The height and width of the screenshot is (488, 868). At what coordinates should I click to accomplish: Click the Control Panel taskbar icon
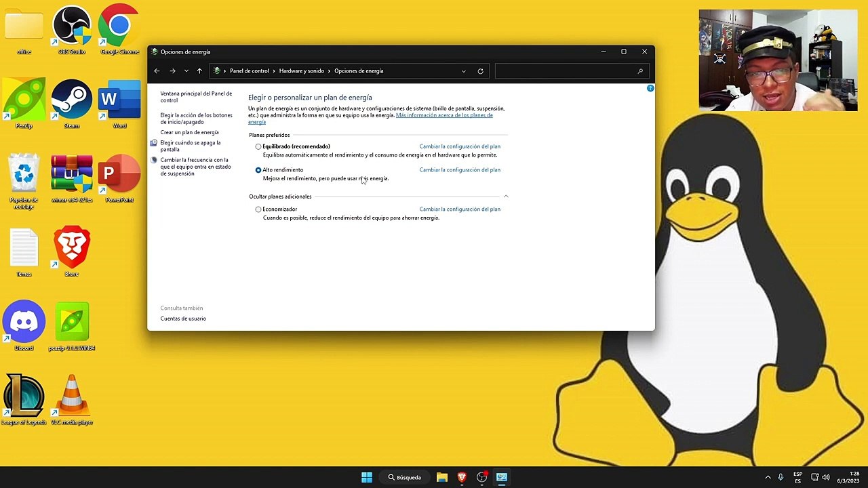(502, 477)
